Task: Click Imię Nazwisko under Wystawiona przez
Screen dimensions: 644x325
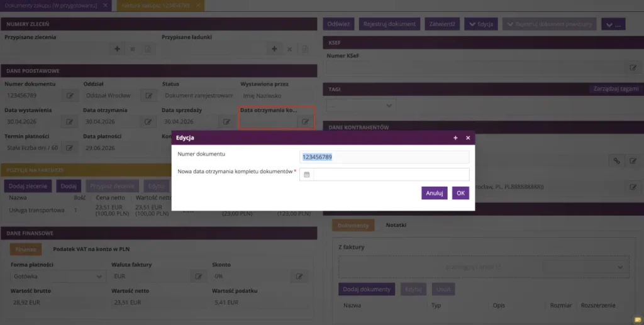Action: coord(262,96)
